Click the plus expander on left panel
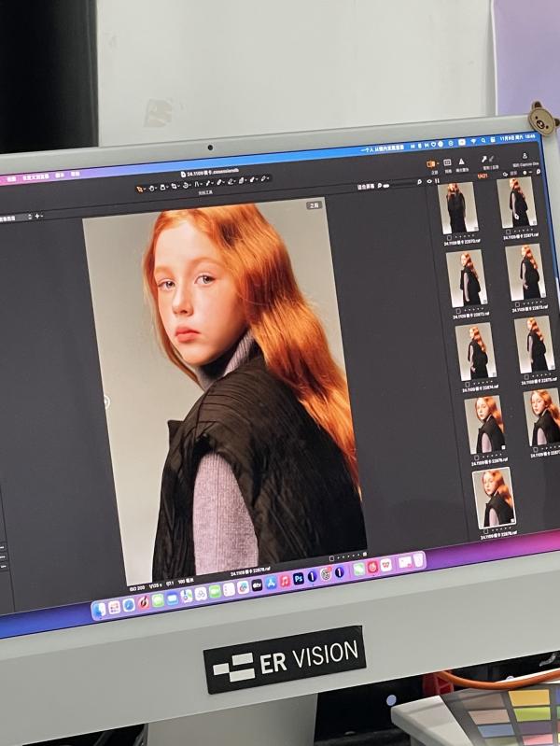Image resolution: width=560 pixels, height=746 pixels. click(x=38, y=217)
